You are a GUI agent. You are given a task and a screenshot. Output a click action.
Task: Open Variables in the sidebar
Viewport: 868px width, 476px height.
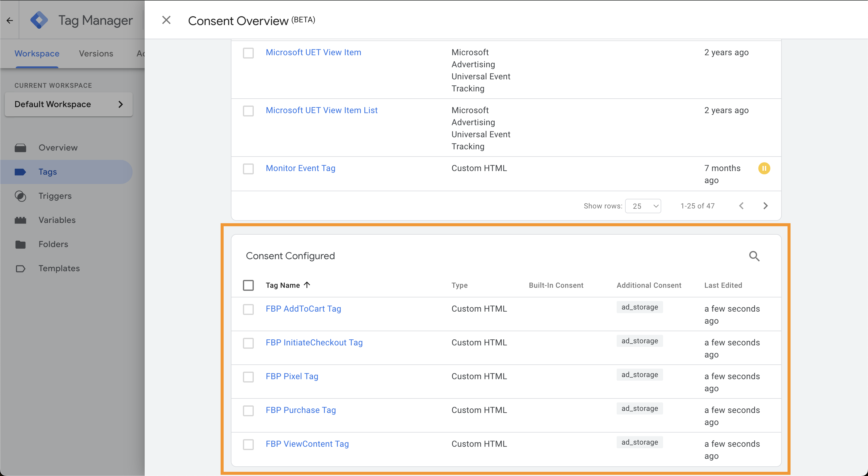[57, 220]
